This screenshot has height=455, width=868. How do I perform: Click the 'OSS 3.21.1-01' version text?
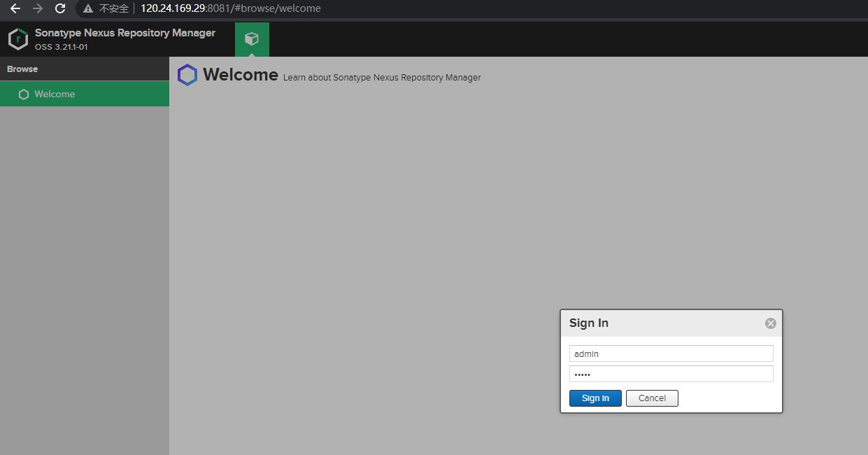[62, 47]
